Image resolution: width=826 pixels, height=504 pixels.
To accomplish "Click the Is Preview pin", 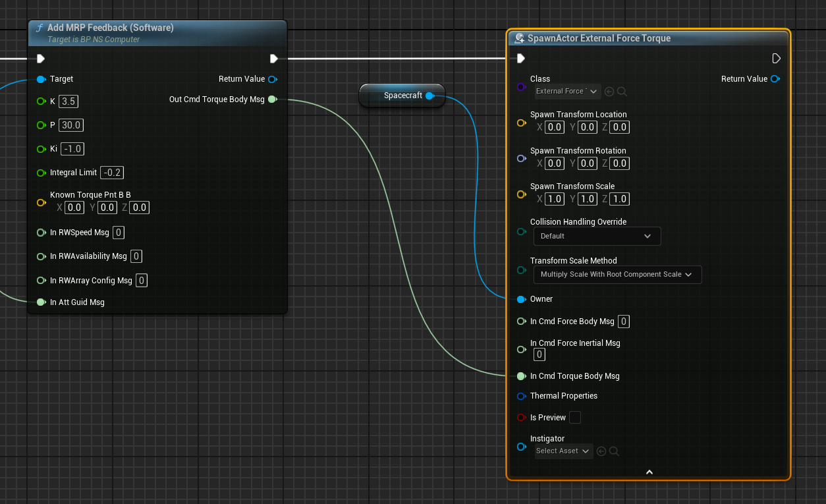I will (522, 418).
